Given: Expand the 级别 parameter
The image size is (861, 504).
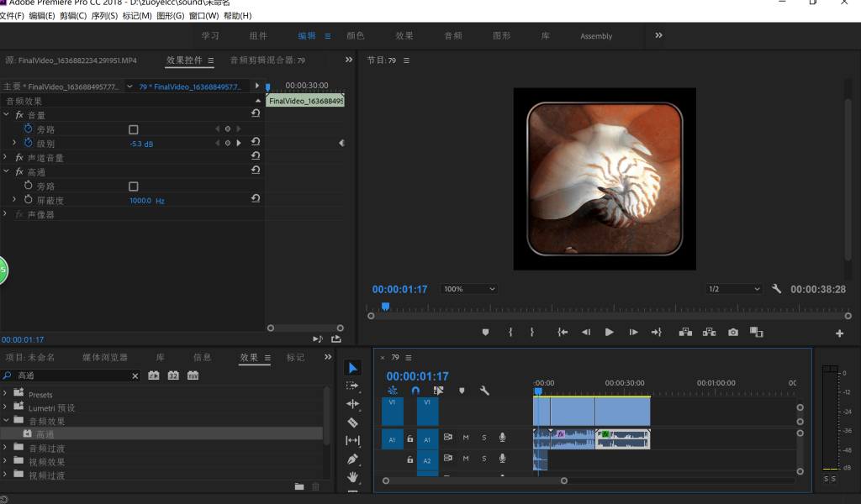Looking at the screenshot, I should coord(14,143).
